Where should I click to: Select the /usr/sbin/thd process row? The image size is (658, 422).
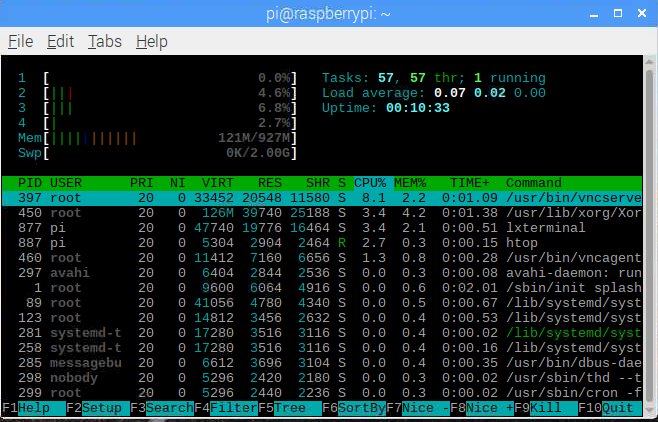[322, 378]
